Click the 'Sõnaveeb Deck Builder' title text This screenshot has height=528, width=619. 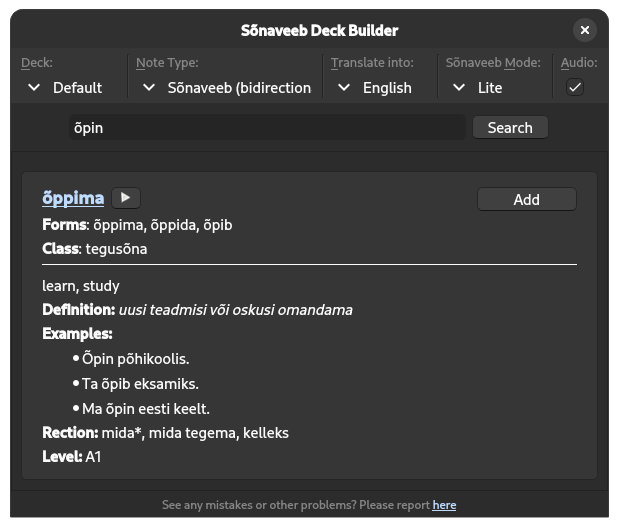[319, 30]
